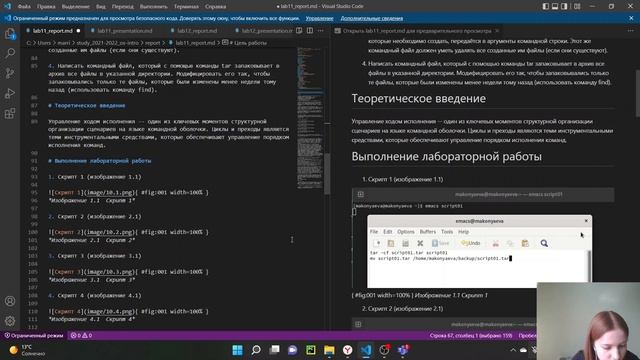
Task: Click the preview pane scrollbar
Action: pos(638,94)
